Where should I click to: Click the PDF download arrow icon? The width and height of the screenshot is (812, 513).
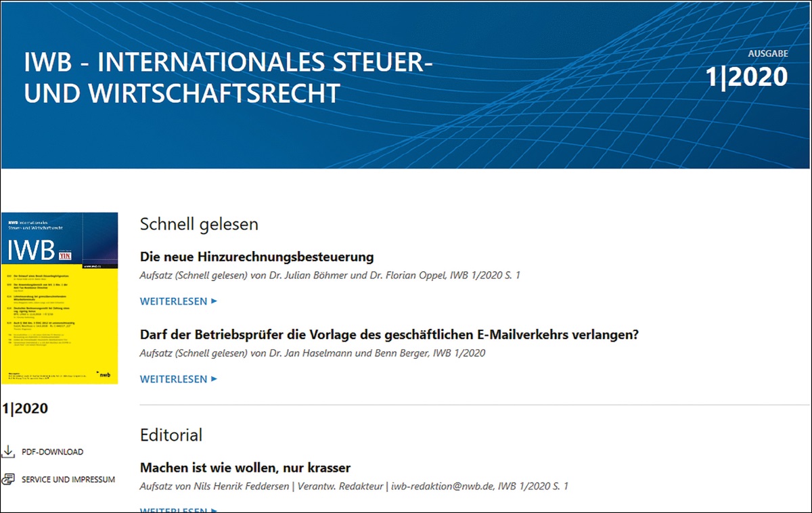click(8, 451)
